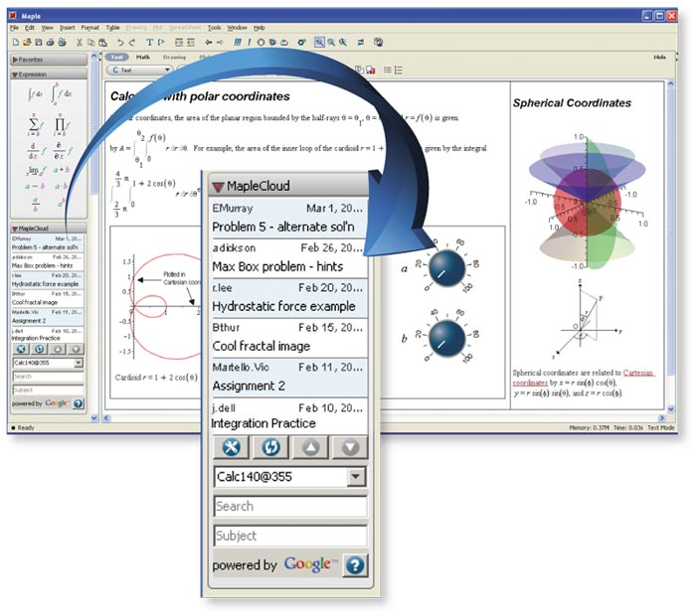Click the up arrow button in MapleCloud callout
The height and width of the screenshot is (616, 696).
309,447
